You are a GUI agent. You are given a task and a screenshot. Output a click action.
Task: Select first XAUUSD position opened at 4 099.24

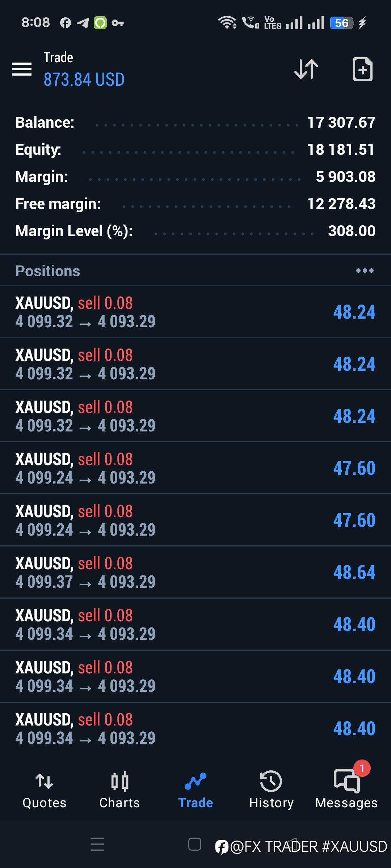[x=195, y=468]
